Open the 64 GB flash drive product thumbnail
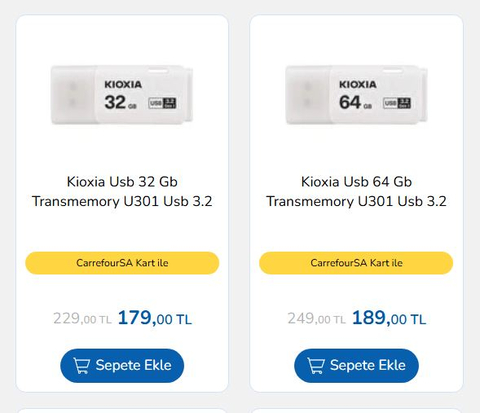Viewport: 480px width, 413px height. [356, 95]
